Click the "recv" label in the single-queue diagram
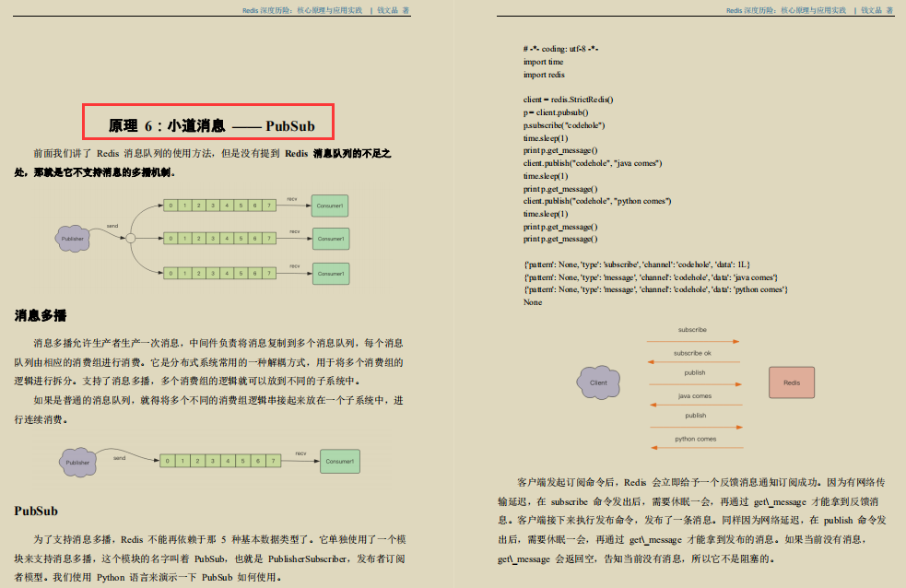 pos(300,453)
